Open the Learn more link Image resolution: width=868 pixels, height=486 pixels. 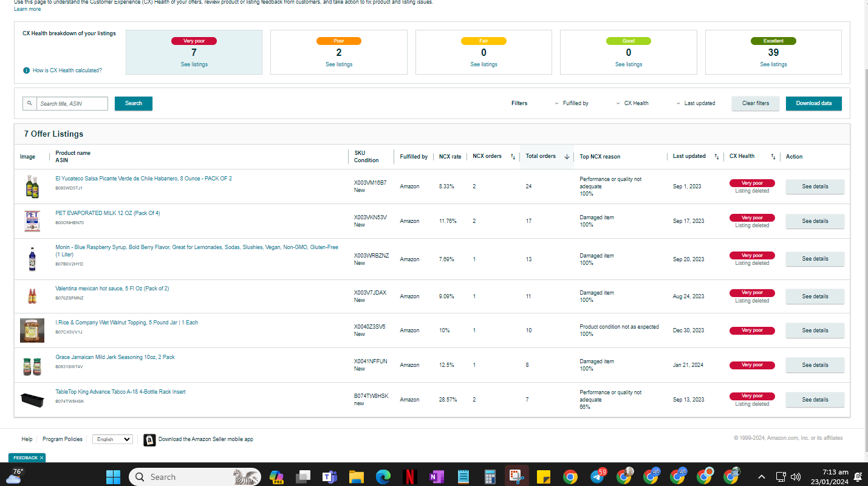(27, 9)
